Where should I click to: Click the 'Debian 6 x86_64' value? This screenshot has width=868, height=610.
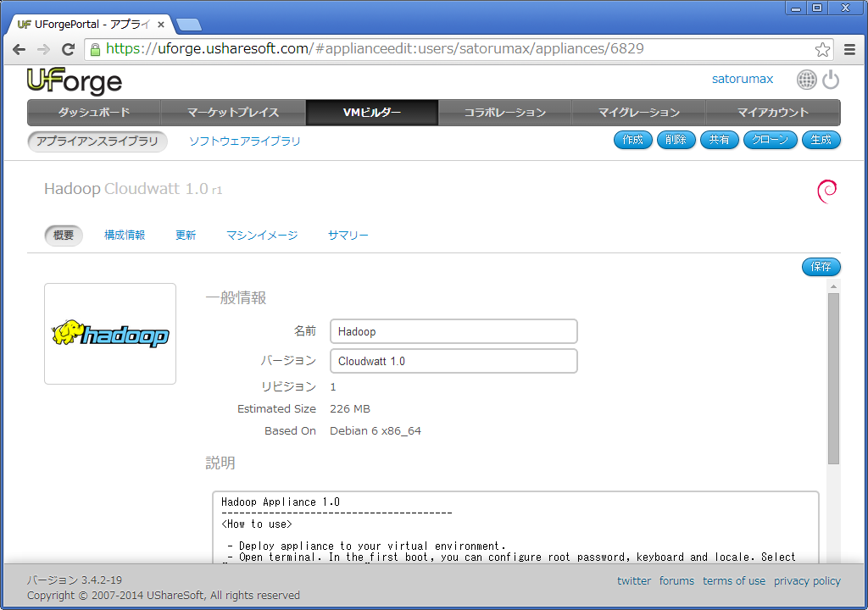(376, 431)
